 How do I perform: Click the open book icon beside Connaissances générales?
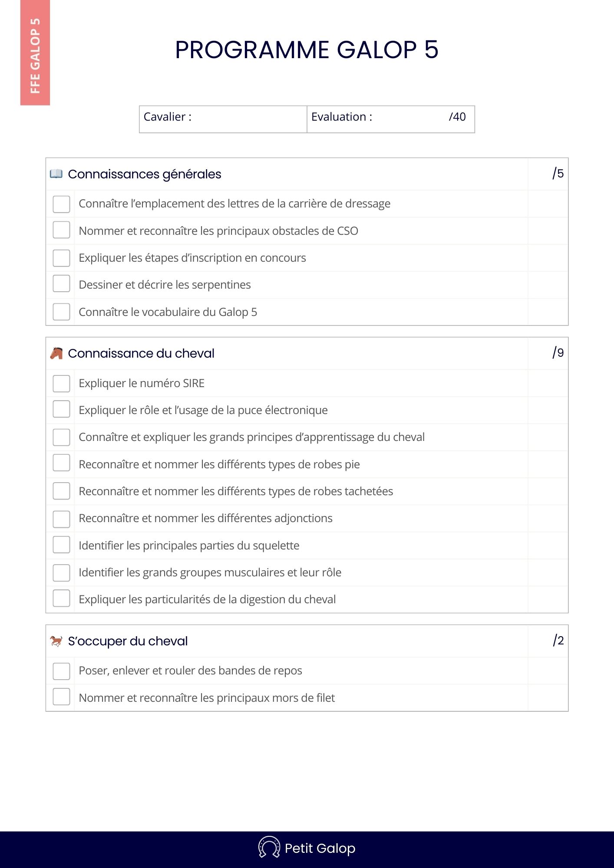pyautogui.click(x=56, y=174)
